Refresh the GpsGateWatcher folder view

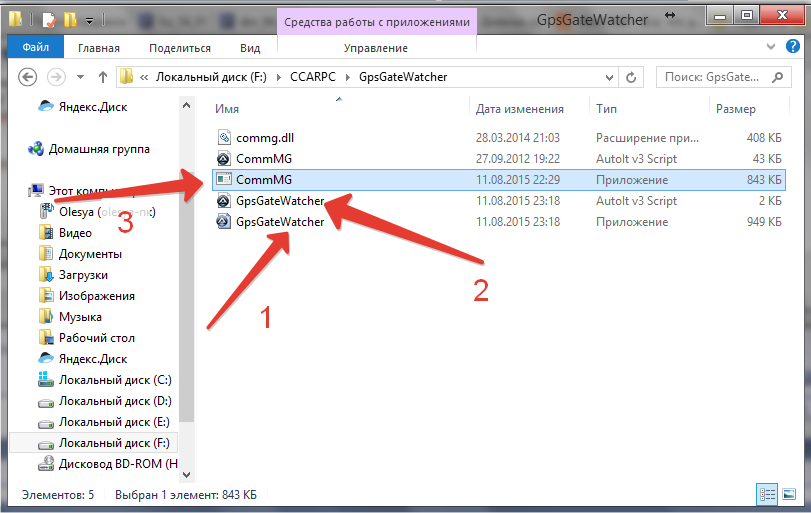(x=630, y=77)
